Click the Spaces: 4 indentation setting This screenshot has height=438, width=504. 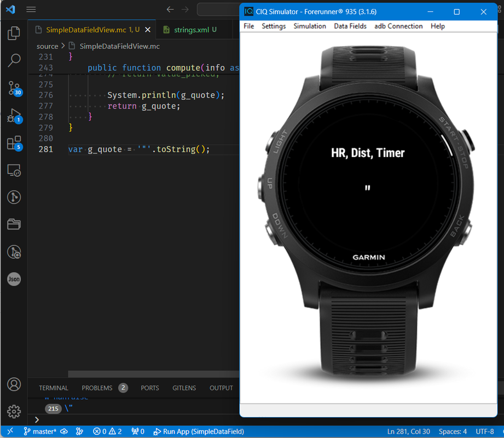[453, 431]
